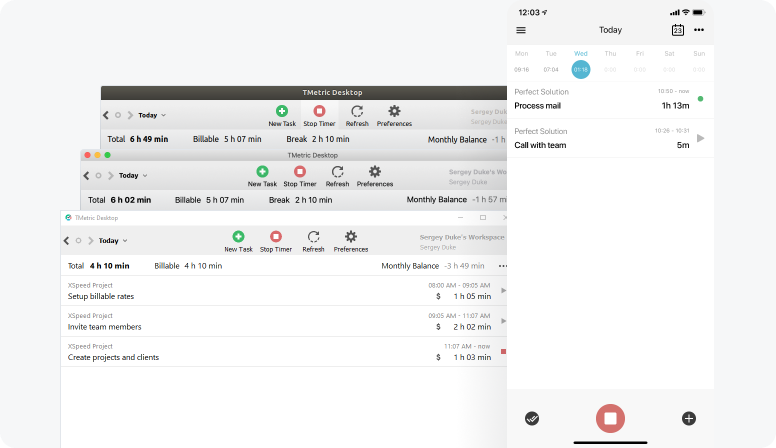Resume the Call with team entry

[700, 138]
